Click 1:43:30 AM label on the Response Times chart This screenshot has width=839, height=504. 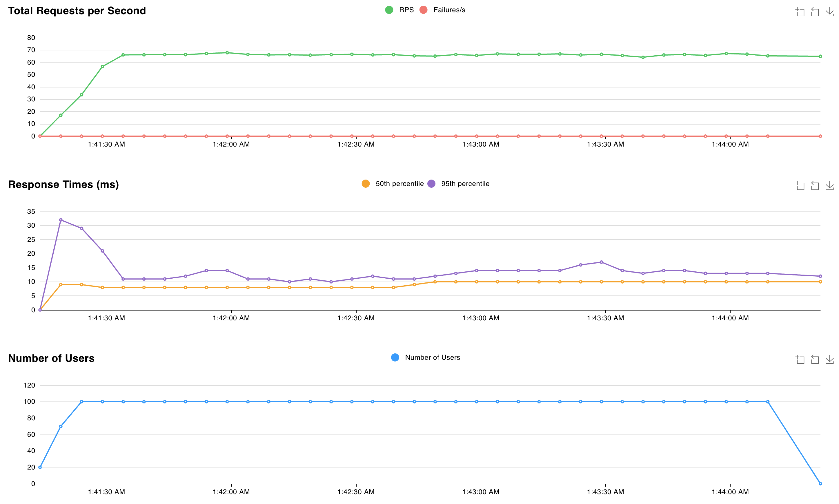[x=605, y=318]
